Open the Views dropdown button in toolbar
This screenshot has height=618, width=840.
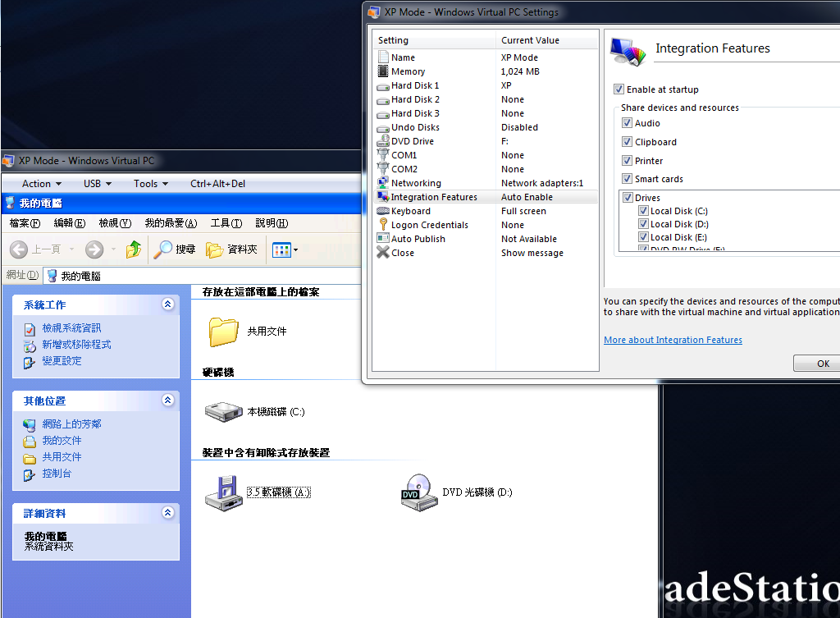coord(285,249)
